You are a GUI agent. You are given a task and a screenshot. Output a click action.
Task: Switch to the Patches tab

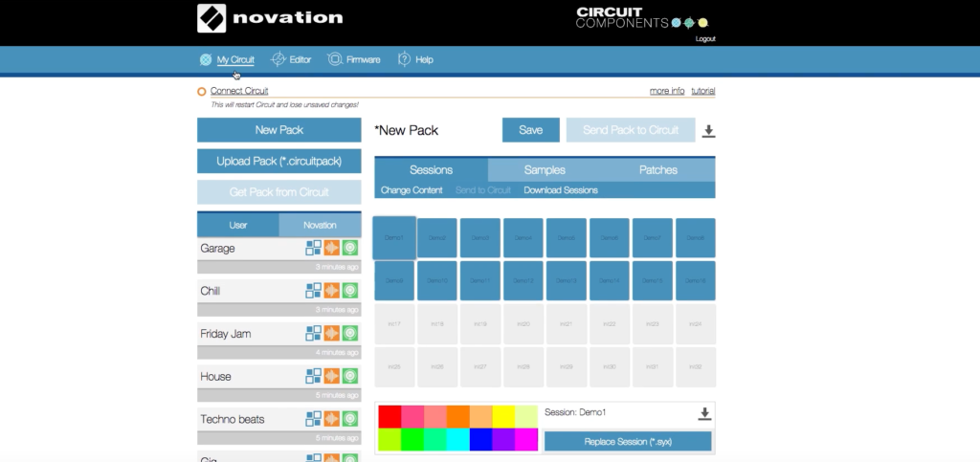[657, 170]
